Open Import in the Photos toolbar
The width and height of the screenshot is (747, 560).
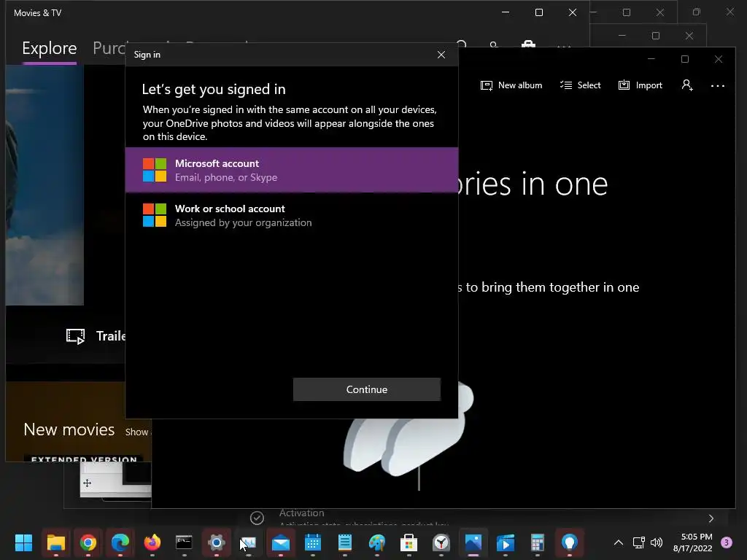pos(640,85)
